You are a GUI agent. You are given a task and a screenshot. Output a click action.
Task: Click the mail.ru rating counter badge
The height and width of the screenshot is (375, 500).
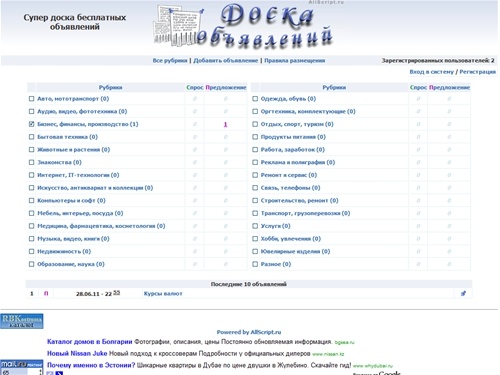click(22, 367)
